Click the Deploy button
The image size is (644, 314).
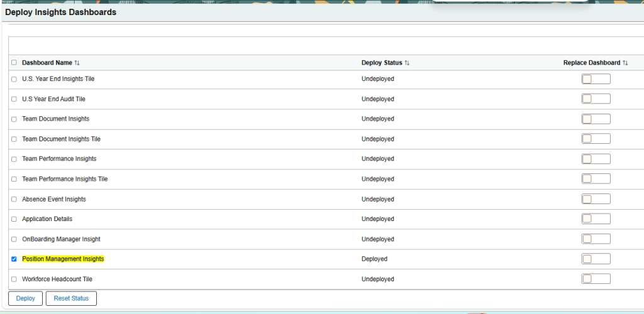click(25, 298)
